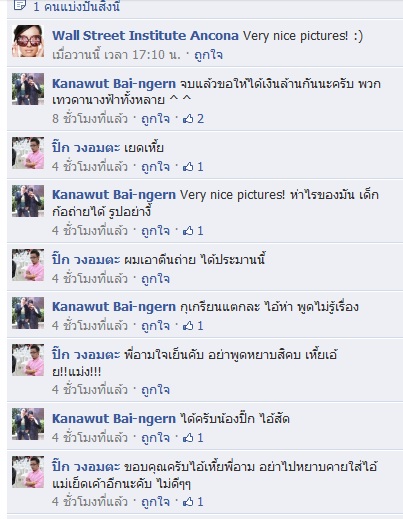Open Kanawut Bai-ngern's name on the first comment
The width and height of the screenshot is (403, 519).
(x=114, y=84)
